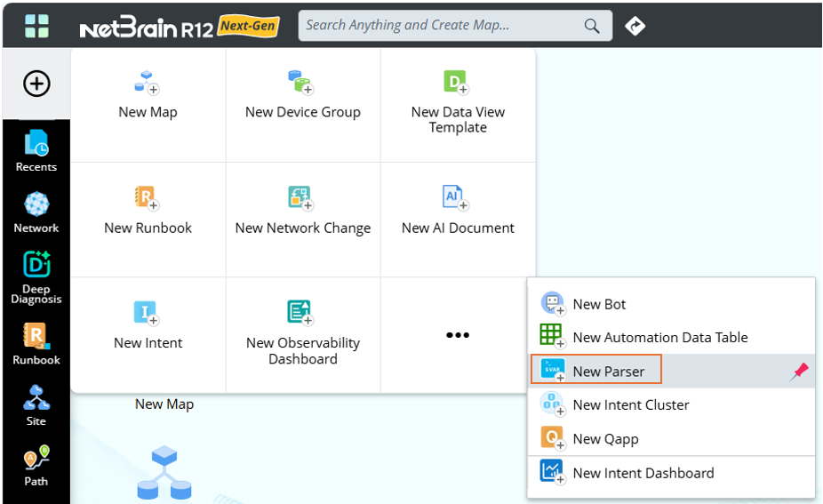Click the New Device Group icon
Screen dimensions: 823x504
coord(300,83)
